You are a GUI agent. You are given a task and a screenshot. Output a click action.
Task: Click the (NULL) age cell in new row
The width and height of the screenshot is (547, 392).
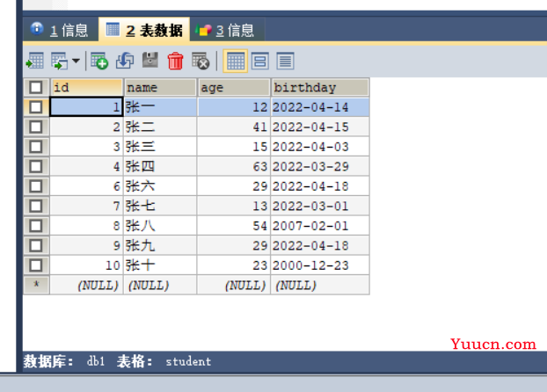[x=234, y=286]
